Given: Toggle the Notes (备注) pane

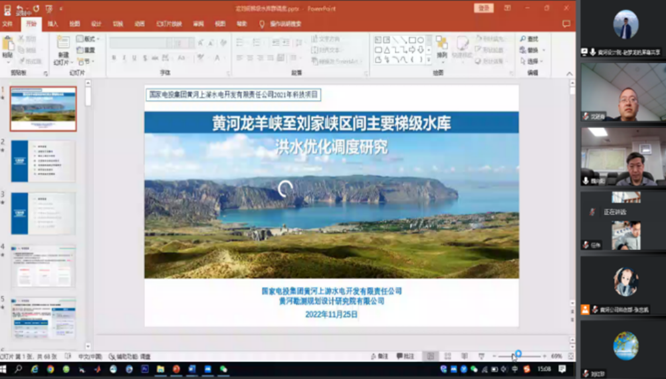Looking at the screenshot, I should [379, 356].
